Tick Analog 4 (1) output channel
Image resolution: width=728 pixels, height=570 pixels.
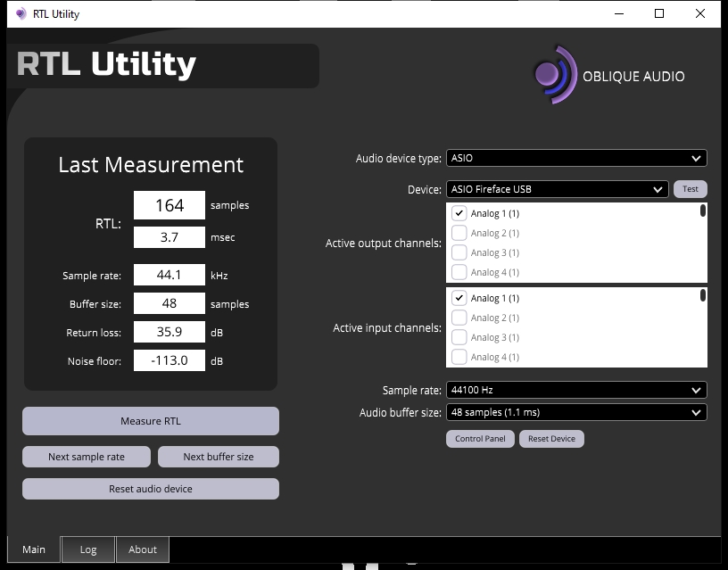pyautogui.click(x=459, y=272)
